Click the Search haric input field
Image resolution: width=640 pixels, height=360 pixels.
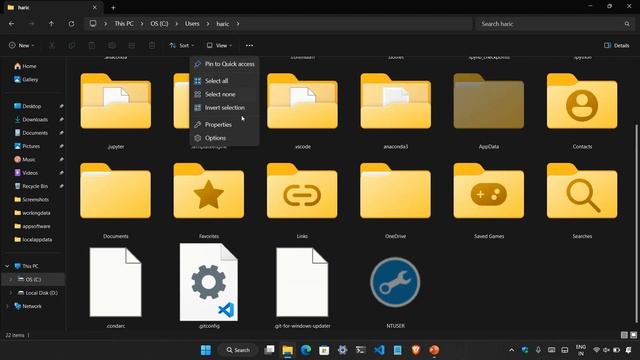(x=554, y=24)
